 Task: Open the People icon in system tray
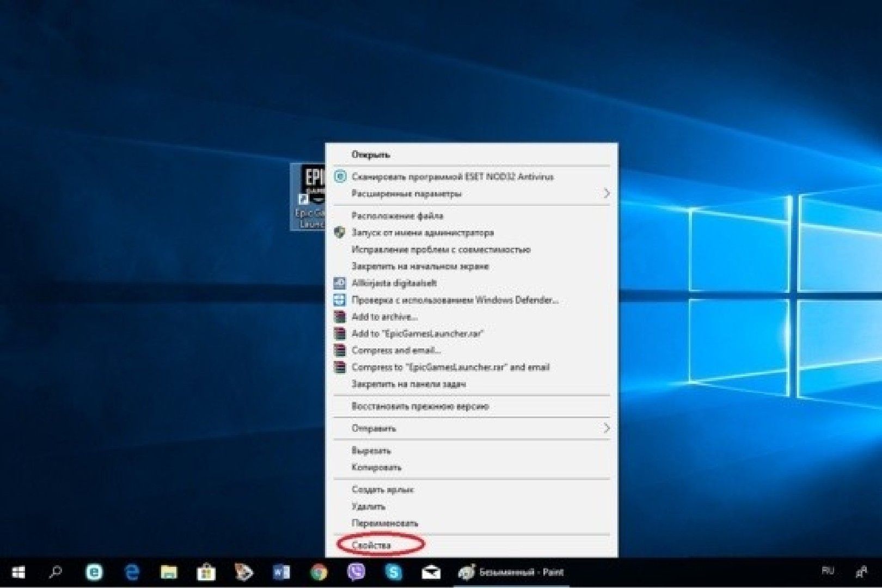(862, 572)
